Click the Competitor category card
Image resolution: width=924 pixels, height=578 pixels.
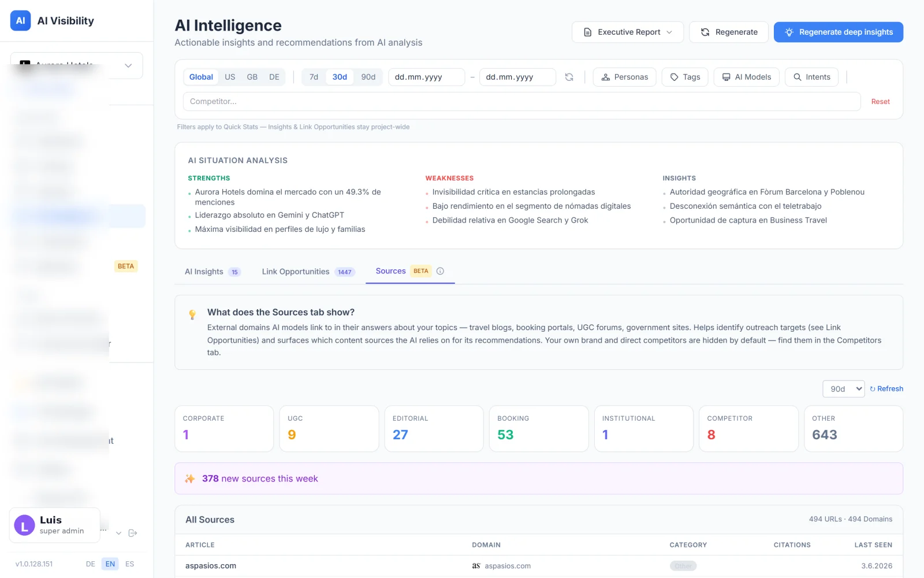[x=748, y=428]
